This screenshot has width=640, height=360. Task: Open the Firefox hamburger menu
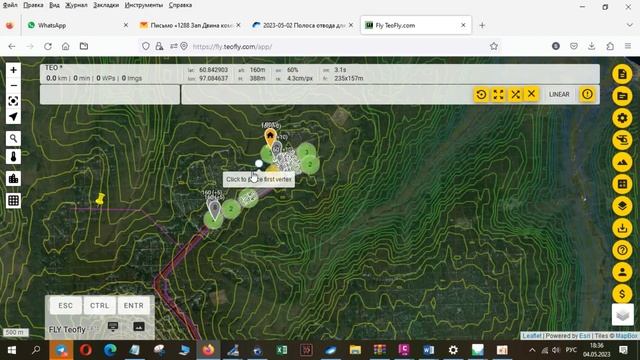(628, 47)
